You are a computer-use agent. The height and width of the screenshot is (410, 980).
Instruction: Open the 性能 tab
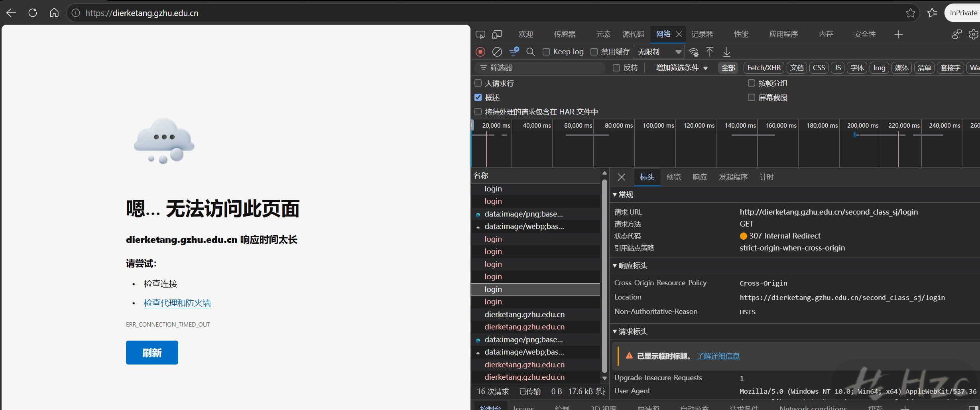[741, 34]
